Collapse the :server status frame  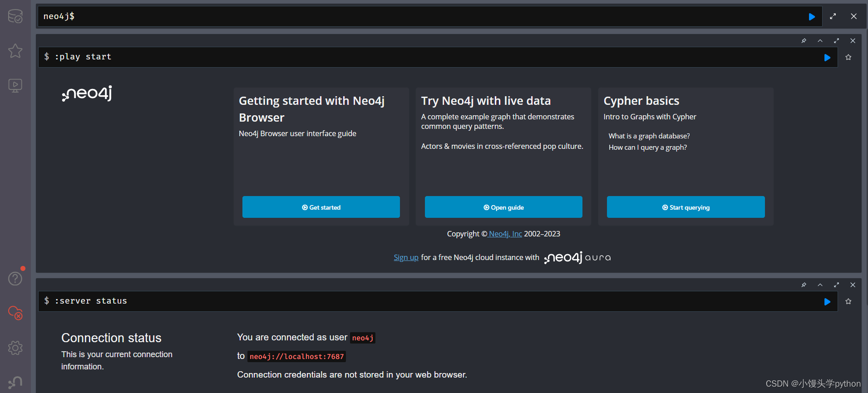820,285
